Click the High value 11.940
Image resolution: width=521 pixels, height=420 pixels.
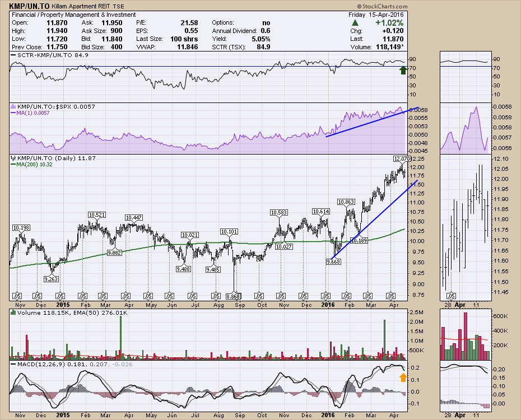[x=57, y=31]
